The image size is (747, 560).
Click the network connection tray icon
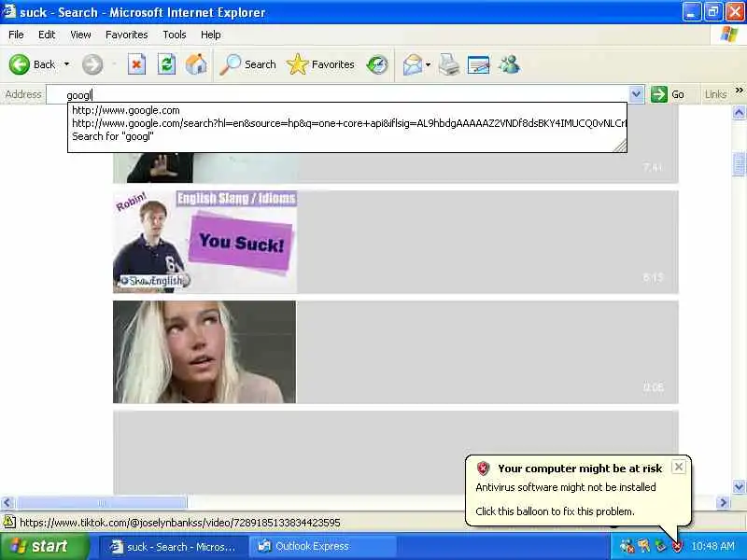click(627, 546)
